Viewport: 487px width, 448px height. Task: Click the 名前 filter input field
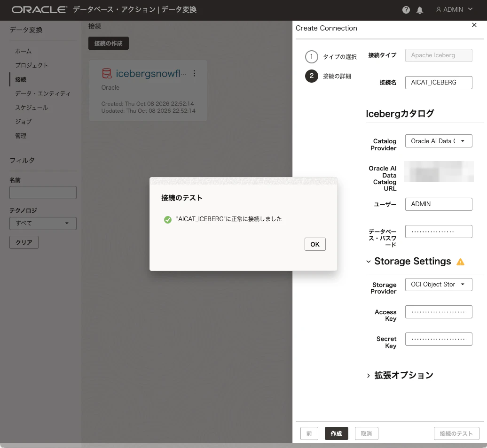point(43,193)
